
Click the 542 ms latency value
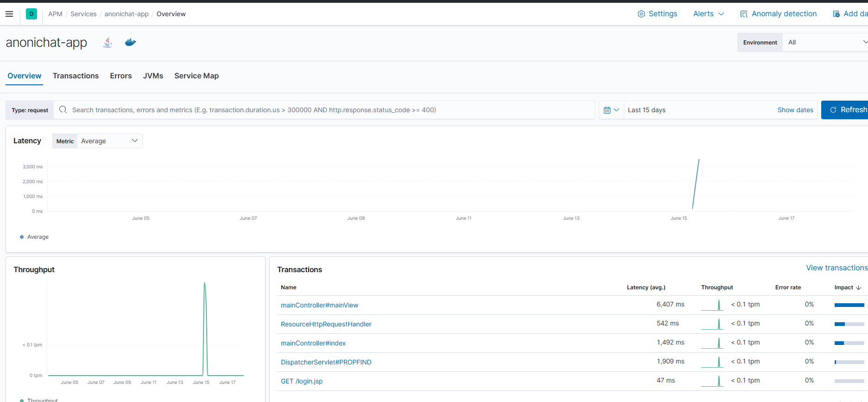click(x=667, y=323)
